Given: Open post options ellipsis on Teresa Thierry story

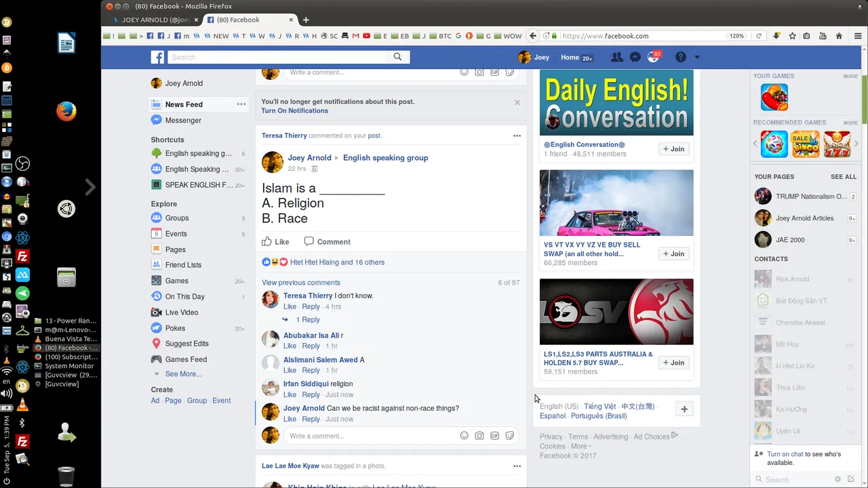Looking at the screenshot, I should 517,136.
